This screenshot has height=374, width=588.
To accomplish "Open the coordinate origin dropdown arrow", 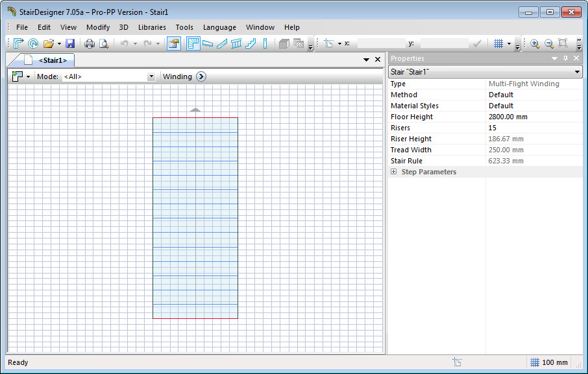I will point(339,44).
